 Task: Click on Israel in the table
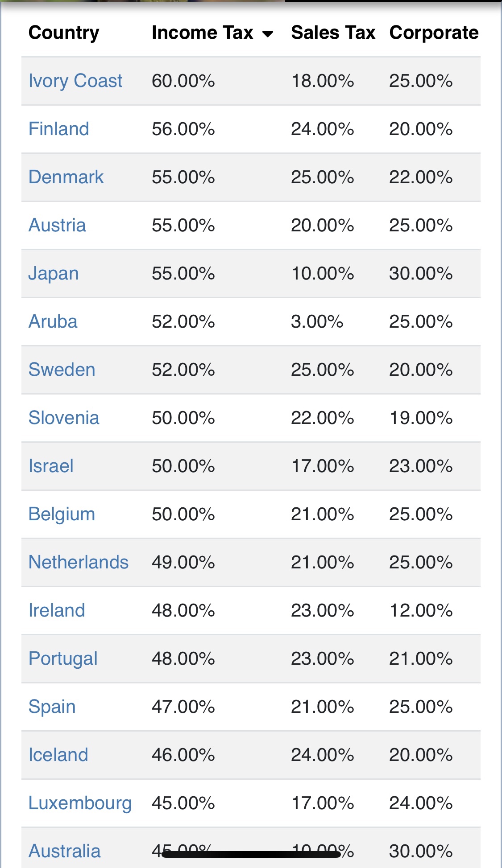50,466
